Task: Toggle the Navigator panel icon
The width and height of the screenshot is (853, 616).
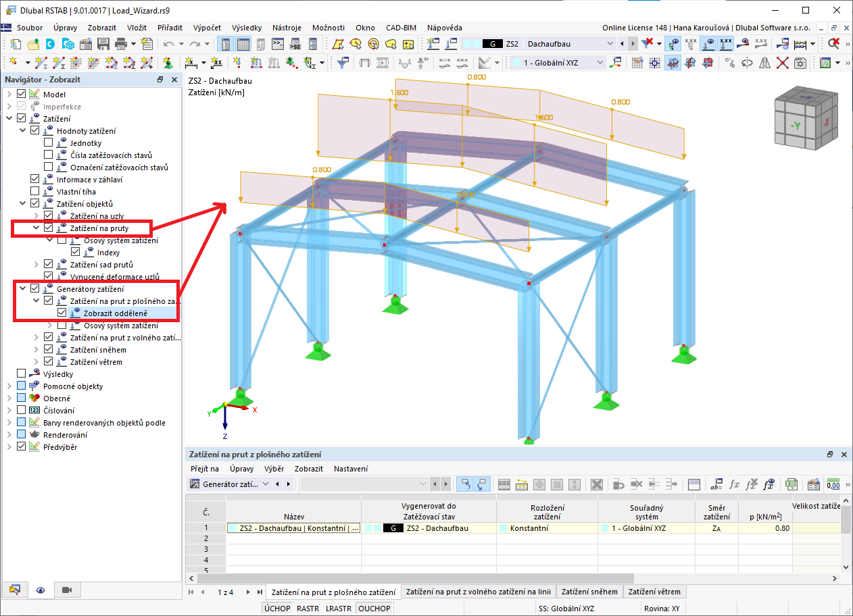Action: pos(226,44)
